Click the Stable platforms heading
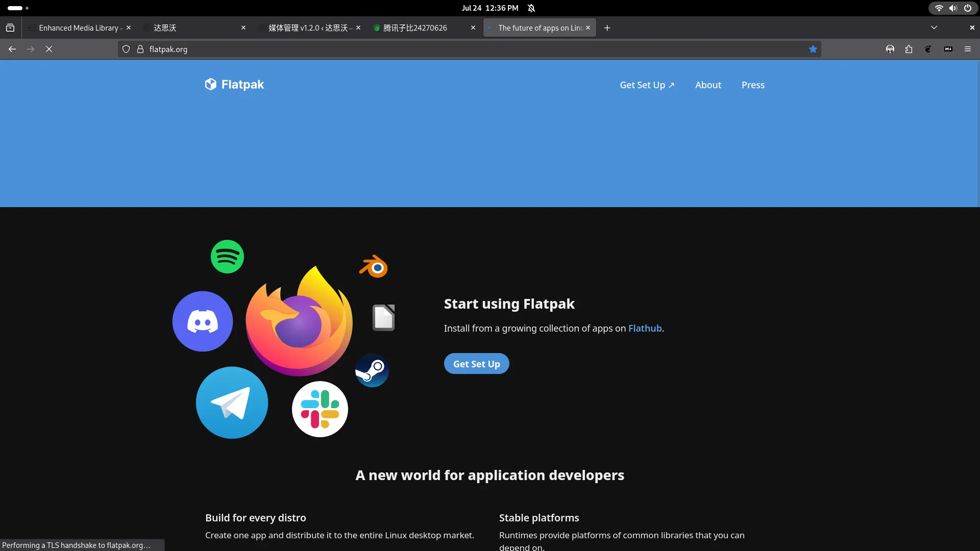This screenshot has height=551, width=980. [539, 518]
